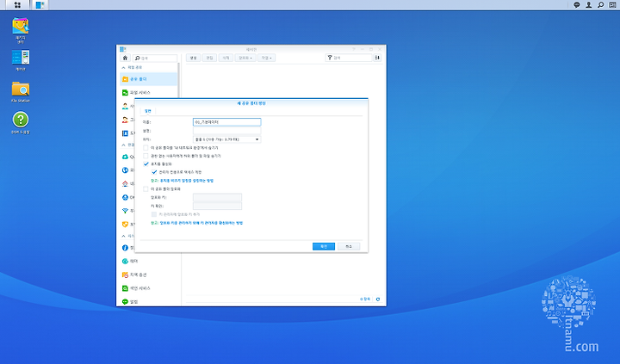Check hide shared folder in network places option
The width and height of the screenshot is (620, 364).
click(x=146, y=148)
